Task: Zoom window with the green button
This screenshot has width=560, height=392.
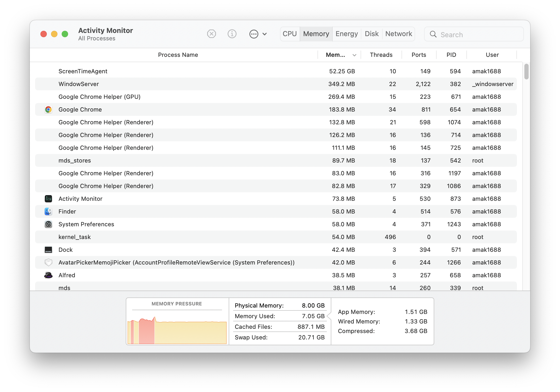Action: (65, 34)
